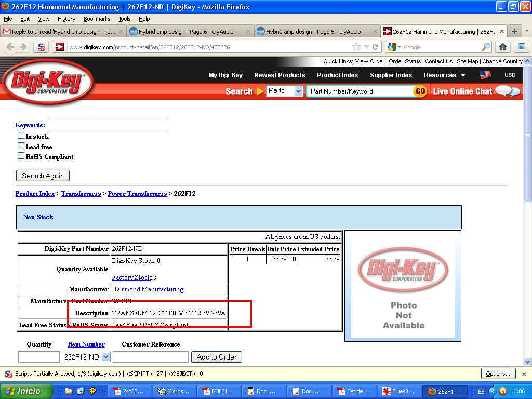Expand the Resources menu dropdown
This screenshot has height=399, width=532.
click(444, 75)
